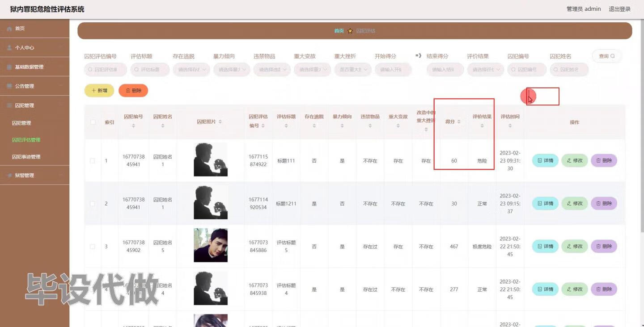Sort by 囚犯评估编号 column arrows

[263, 126]
